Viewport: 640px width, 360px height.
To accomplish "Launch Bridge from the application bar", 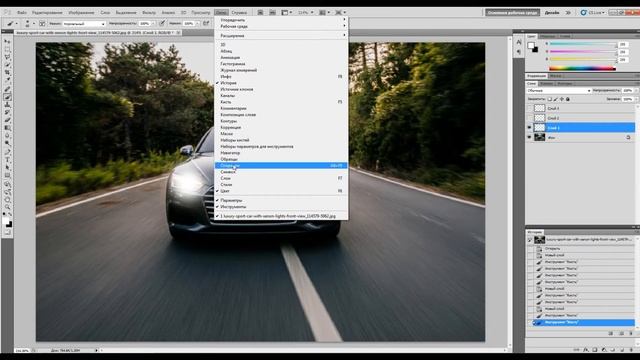I will (260, 13).
